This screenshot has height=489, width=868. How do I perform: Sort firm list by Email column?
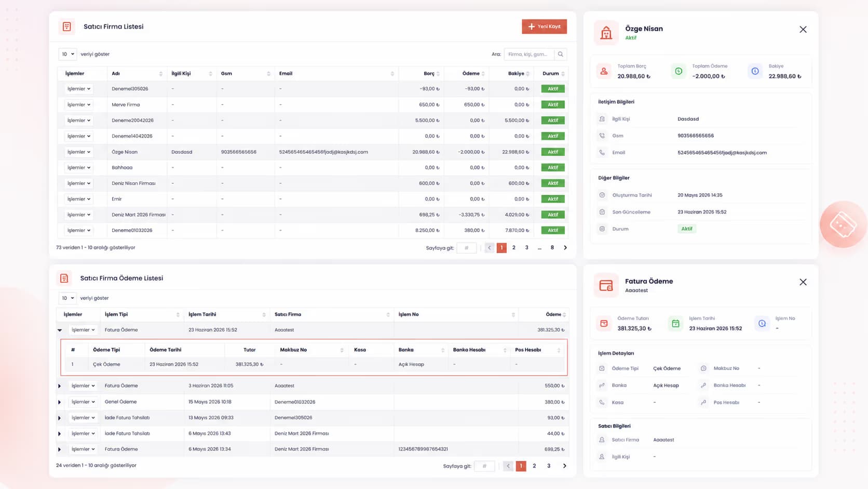(392, 74)
